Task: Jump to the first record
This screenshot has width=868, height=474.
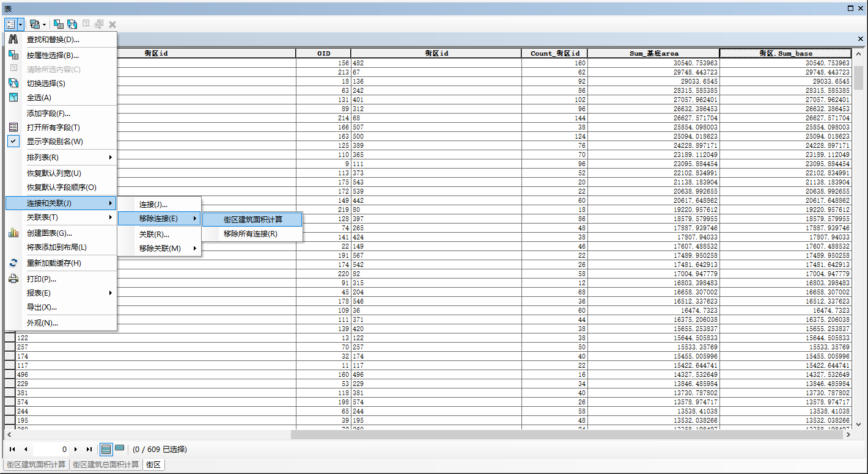Action: (12, 449)
